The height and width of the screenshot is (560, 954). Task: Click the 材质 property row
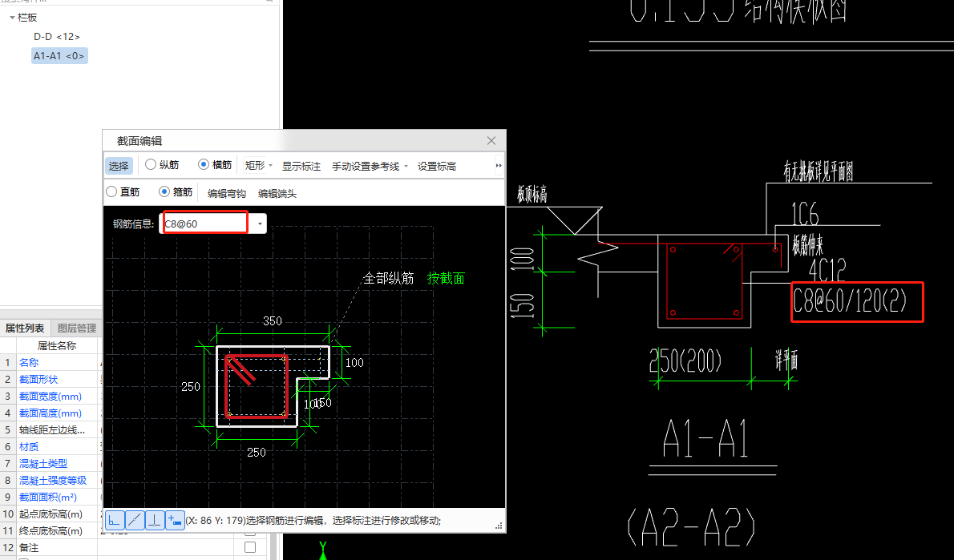pyautogui.click(x=57, y=447)
